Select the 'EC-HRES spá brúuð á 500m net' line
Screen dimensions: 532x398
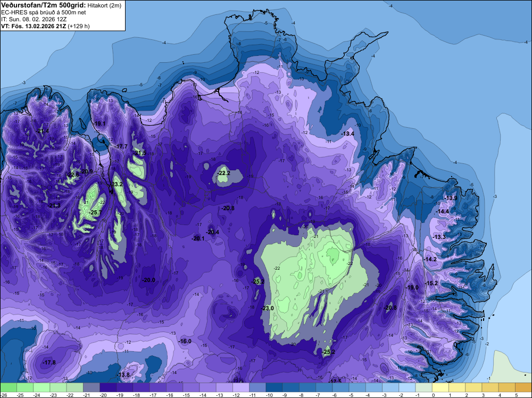[44, 13]
